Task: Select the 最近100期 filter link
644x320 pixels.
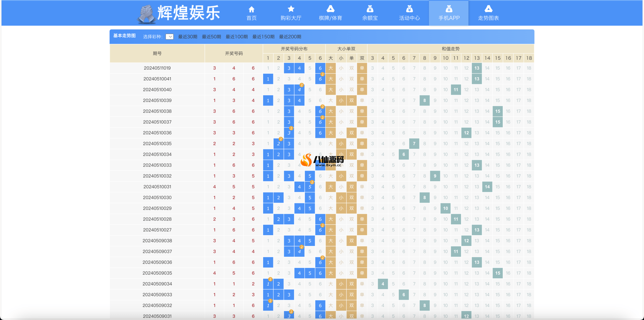Action: click(236, 37)
